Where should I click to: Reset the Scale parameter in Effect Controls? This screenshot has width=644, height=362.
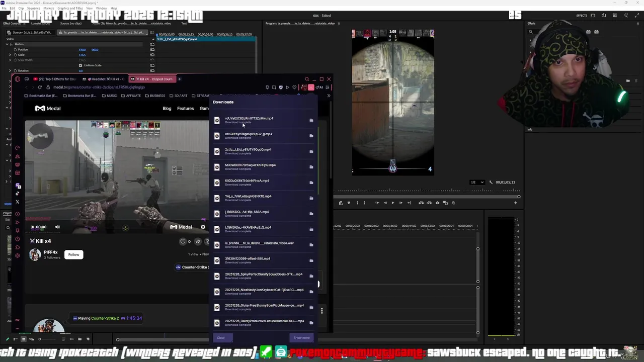(152, 55)
